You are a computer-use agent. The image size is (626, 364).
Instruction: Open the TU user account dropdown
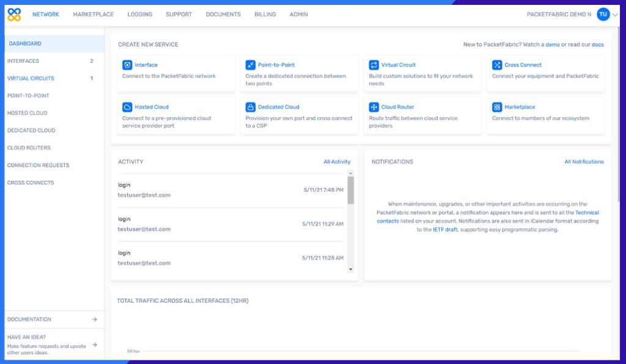[x=607, y=15]
